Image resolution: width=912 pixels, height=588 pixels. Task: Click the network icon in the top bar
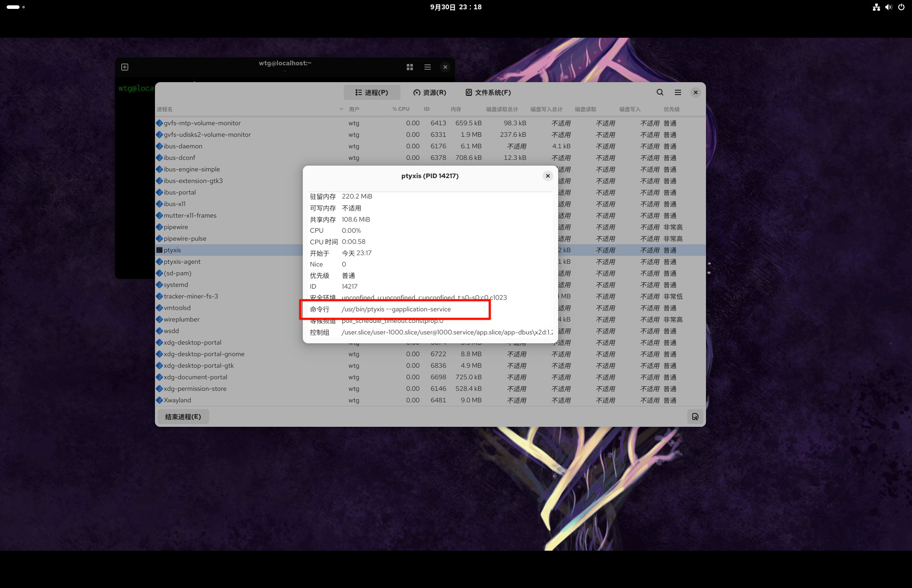876,7
